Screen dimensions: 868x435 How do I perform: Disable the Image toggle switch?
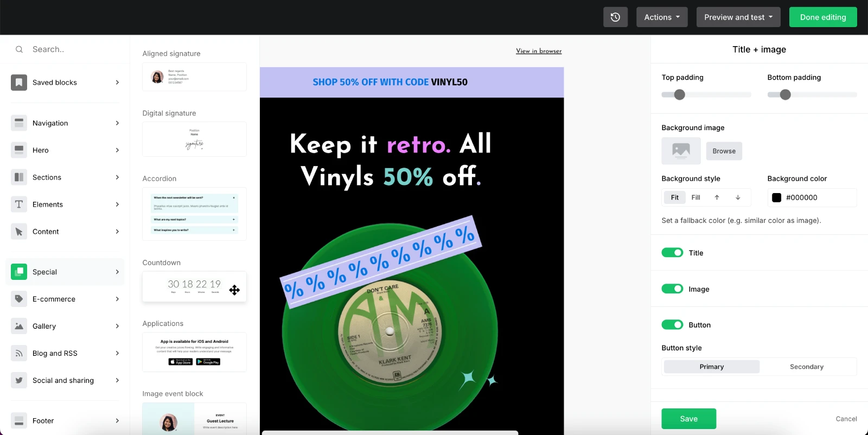click(672, 289)
